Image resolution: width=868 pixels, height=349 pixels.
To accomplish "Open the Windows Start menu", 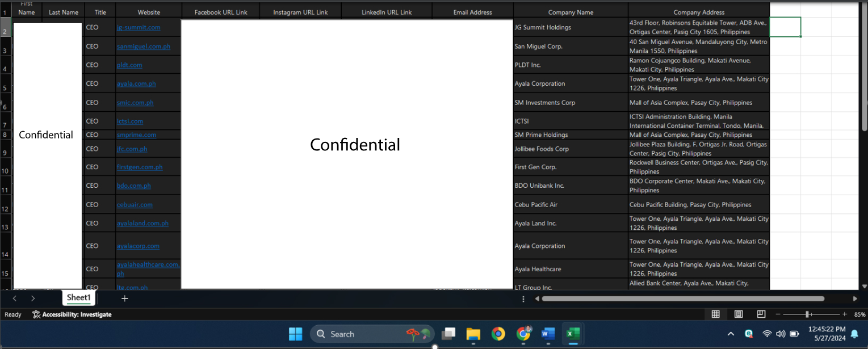I will [296, 334].
